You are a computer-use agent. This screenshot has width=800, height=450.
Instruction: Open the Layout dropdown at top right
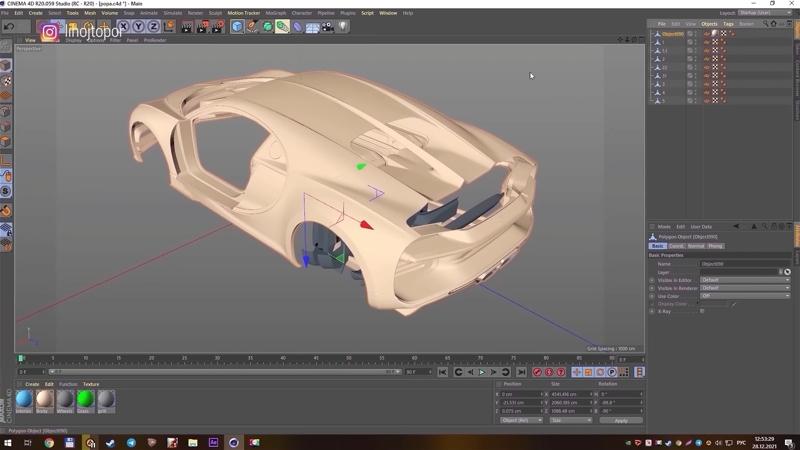(764, 13)
